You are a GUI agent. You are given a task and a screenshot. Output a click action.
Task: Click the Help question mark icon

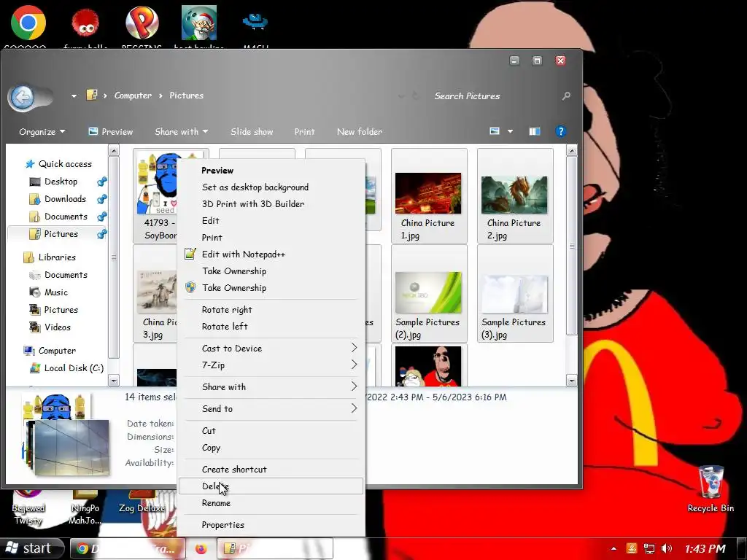[x=561, y=131]
